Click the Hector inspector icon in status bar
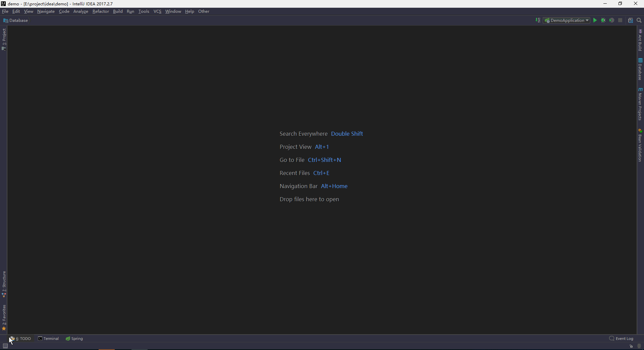The image size is (644, 350). (639, 346)
